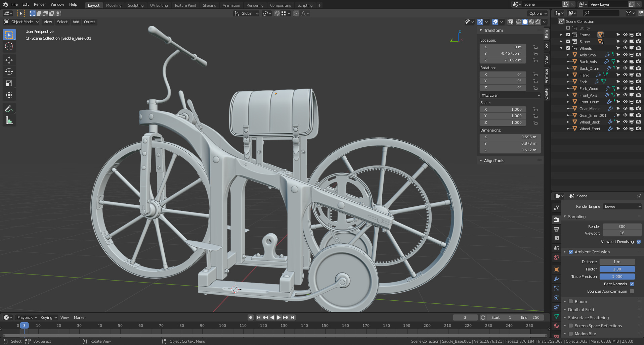Switch to material preview shading

coord(531,22)
